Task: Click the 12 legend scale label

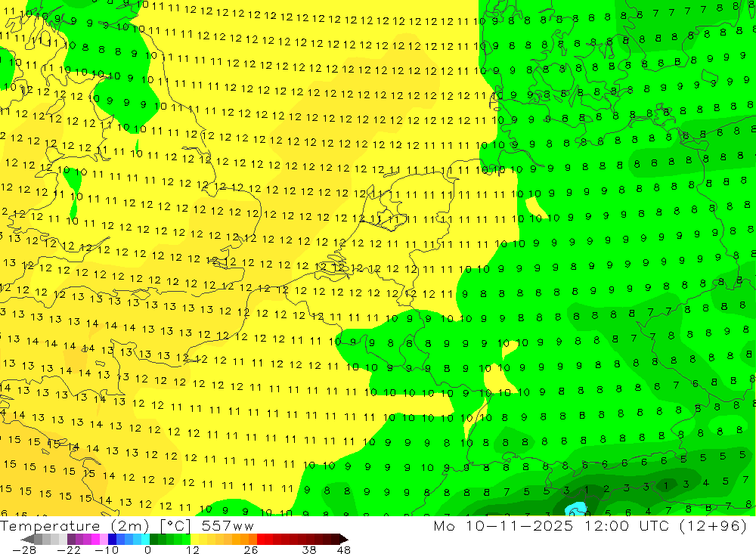Action: coord(192,550)
